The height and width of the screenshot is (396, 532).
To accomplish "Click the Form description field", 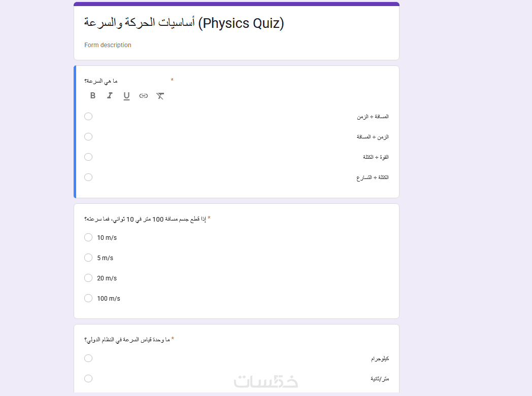I will click(108, 45).
